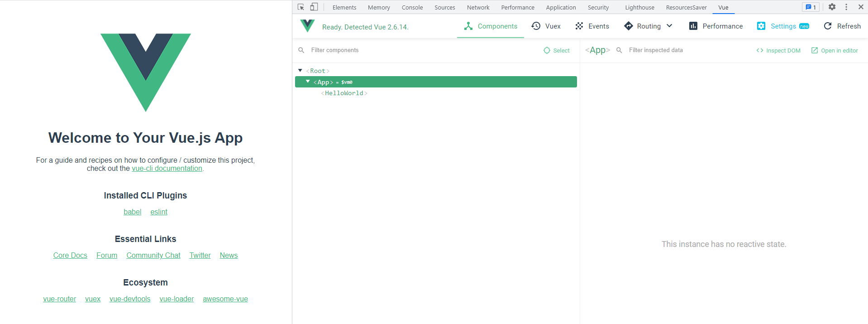The width and height of the screenshot is (868, 324).
Task: Select the HelloWorld component
Action: point(344,93)
